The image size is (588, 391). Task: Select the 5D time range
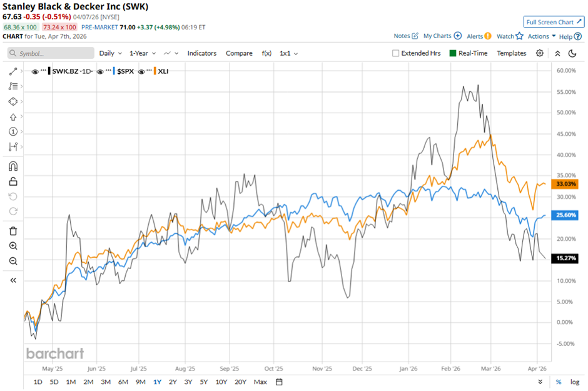pos(54,382)
